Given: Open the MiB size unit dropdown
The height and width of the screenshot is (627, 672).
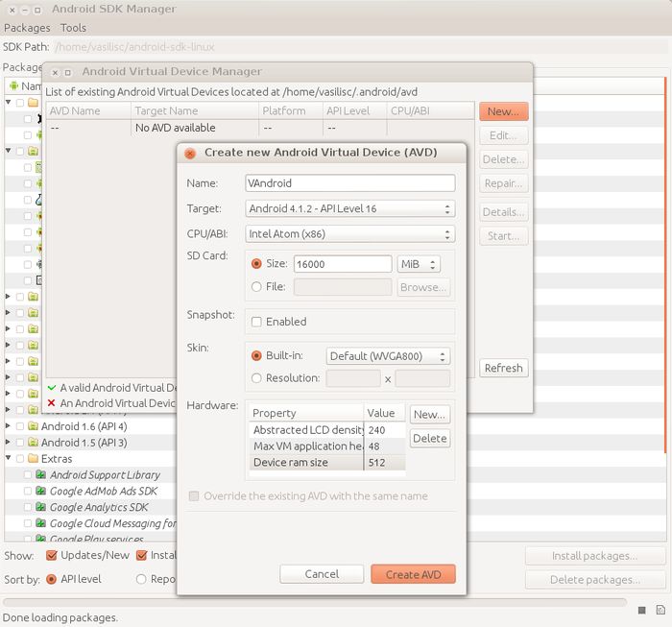Looking at the screenshot, I should (419, 264).
